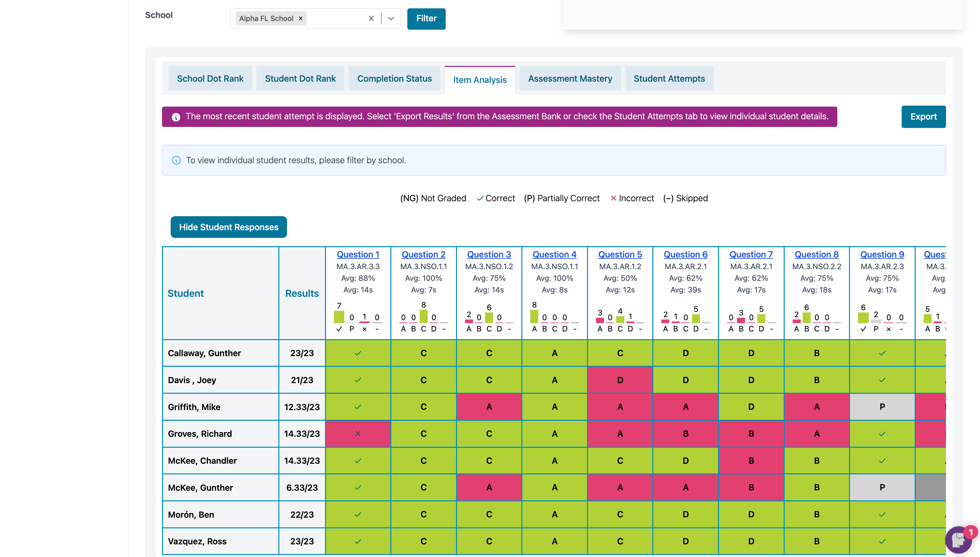Viewport: 980px width, 557px height.
Task: Click Groves, Richard's incorrect X for Question 1
Action: (358, 434)
